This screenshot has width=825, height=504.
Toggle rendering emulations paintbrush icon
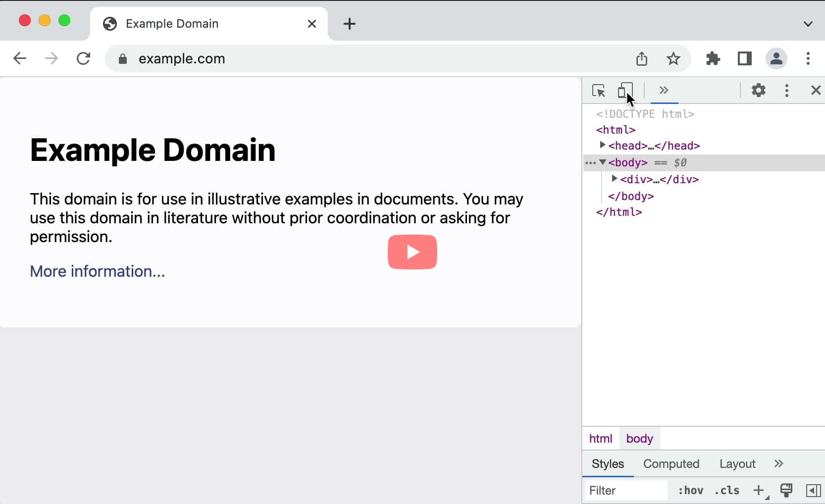(x=786, y=490)
